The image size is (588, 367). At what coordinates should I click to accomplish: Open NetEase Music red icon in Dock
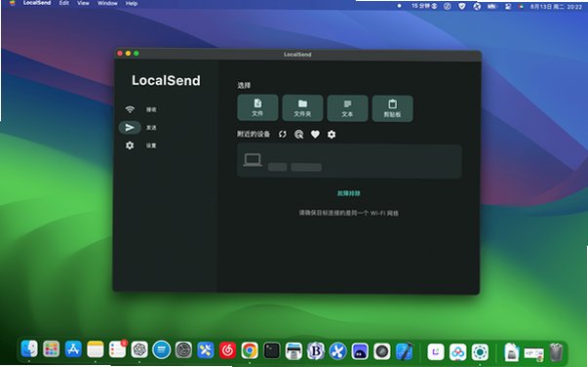tap(227, 350)
